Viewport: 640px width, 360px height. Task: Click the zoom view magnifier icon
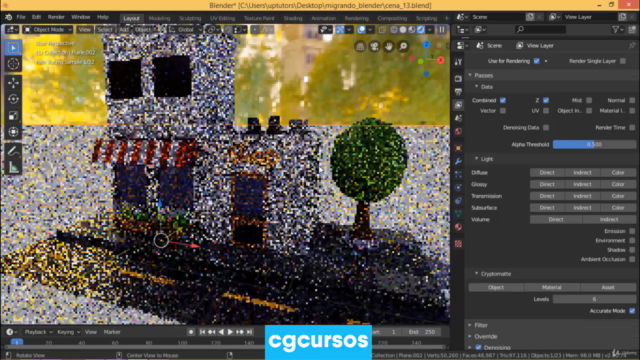(x=403, y=46)
